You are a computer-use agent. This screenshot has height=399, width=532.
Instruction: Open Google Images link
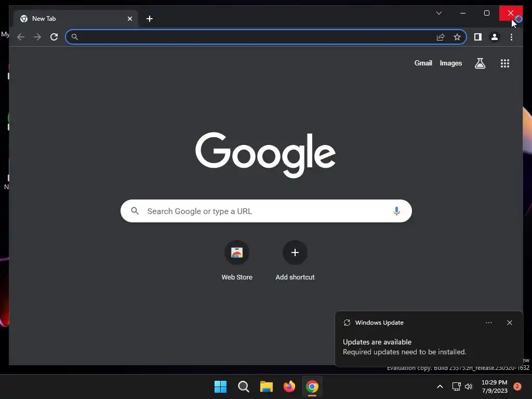coord(450,63)
